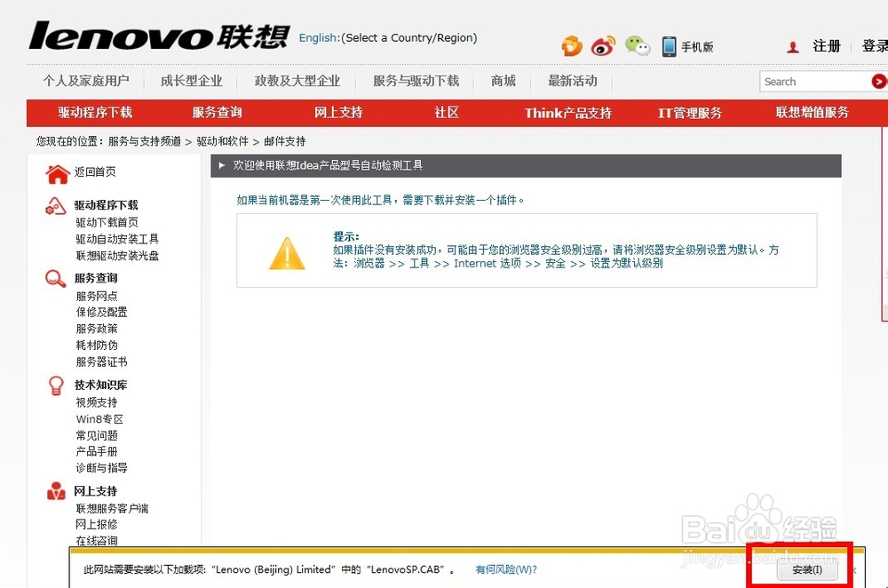Collapse the 欢迎使用联想Idea产品型号自动检测工具 header arrow
Image resolution: width=888 pixels, height=588 pixels.
(222, 165)
